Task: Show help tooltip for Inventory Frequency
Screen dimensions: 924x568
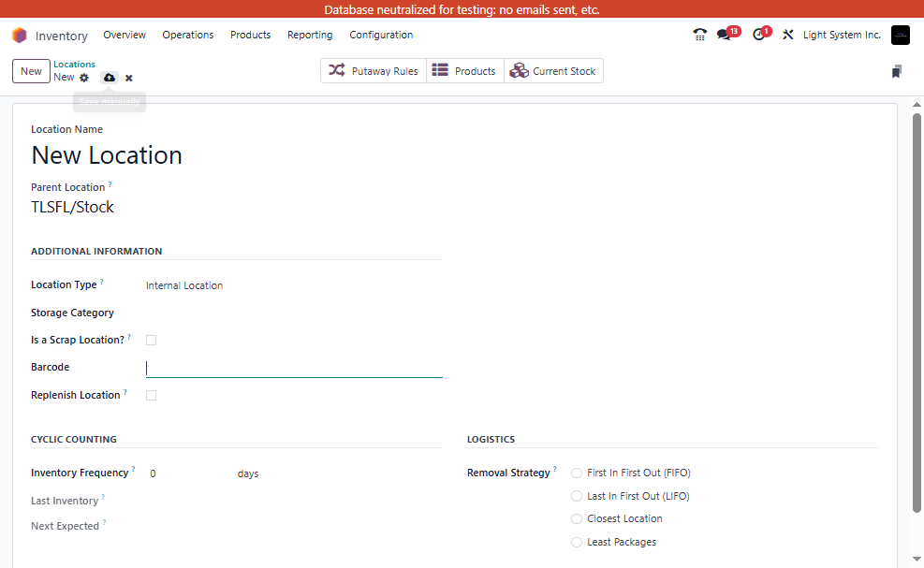Action: click(133, 469)
